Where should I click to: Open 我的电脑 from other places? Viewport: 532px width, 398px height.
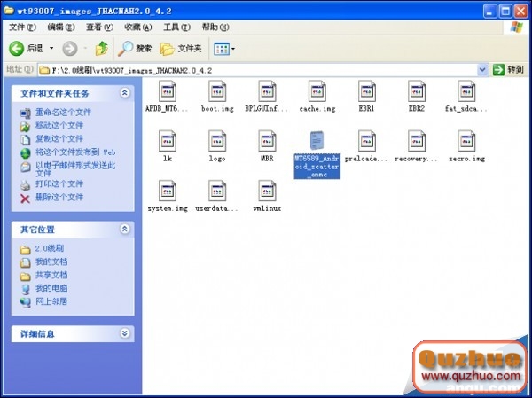coord(51,288)
